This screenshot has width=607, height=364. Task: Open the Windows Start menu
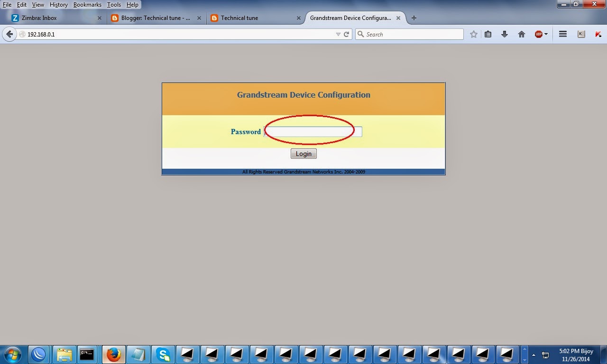click(x=13, y=354)
